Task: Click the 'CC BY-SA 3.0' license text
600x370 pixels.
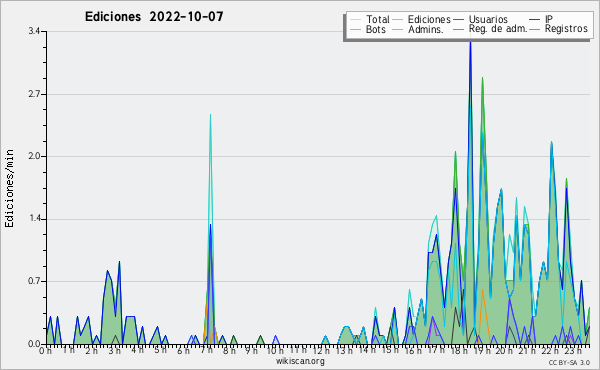Action: [x=569, y=362]
